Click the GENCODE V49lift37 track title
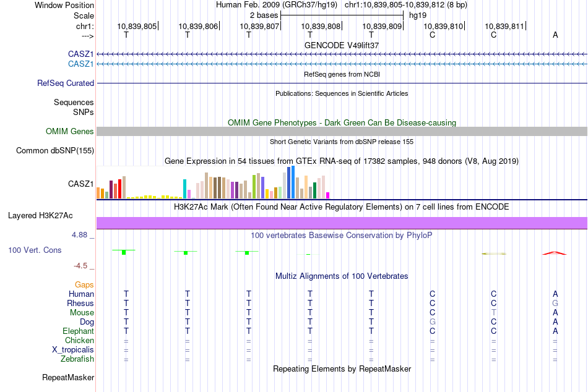This screenshot has width=588, height=392. pyautogui.click(x=342, y=45)
